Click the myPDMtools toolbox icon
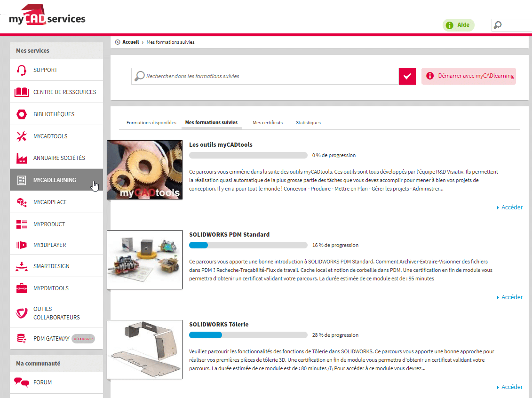 (x=21, y=288)
